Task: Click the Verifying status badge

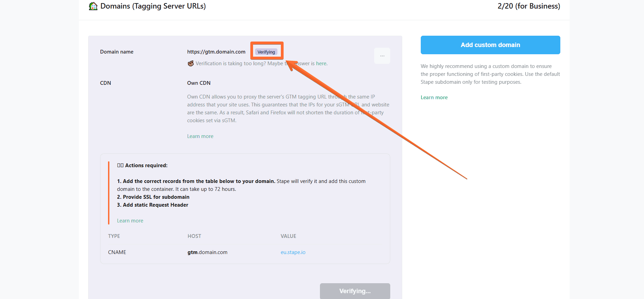Action: pyautogui.click(x=266, y=52)
